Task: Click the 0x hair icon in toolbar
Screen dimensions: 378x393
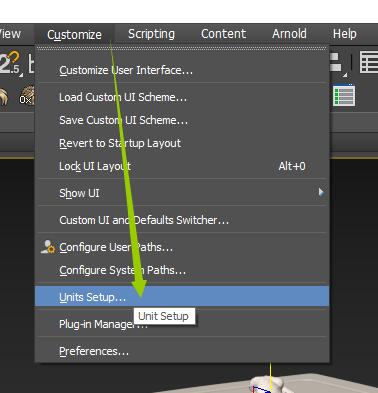Action: coord(27,96)
